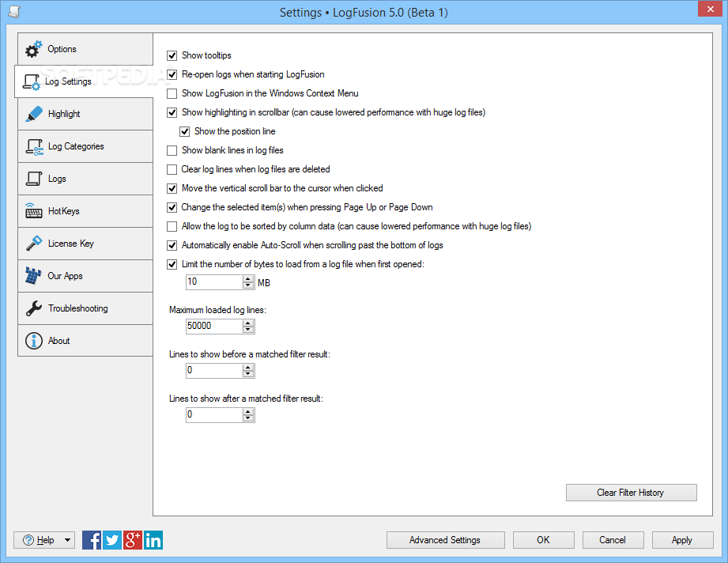This screenshot has height=563, width=728.
Task: Click the Clear Filter History button
Action: [631, 493]
